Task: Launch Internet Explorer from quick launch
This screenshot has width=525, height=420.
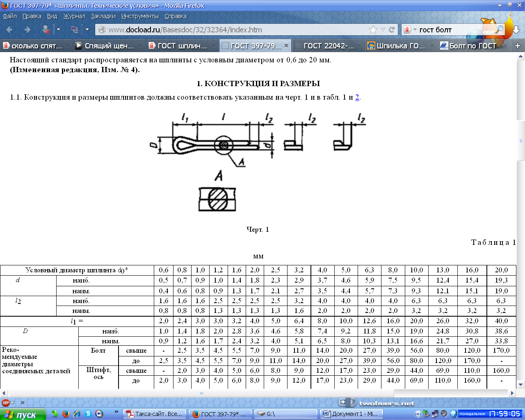Action: coord(77,414)
